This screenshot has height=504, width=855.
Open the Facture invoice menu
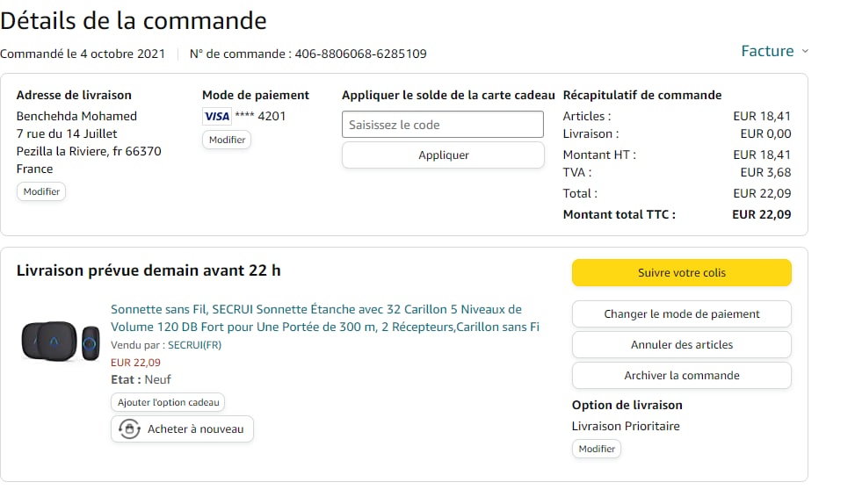pos(767,51)
